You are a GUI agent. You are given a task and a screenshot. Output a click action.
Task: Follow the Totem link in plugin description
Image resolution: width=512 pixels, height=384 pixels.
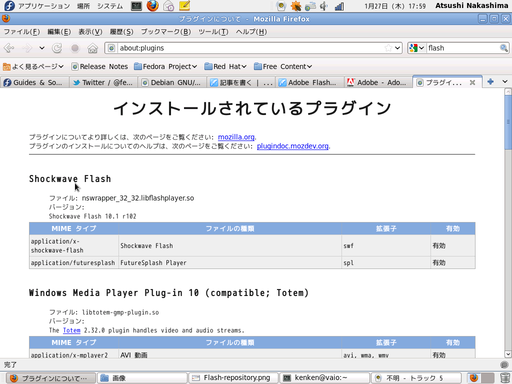[72, 330]
